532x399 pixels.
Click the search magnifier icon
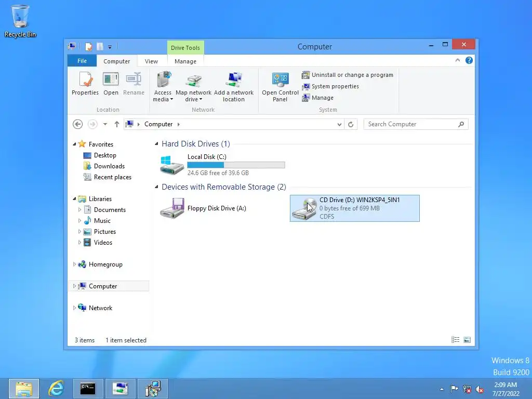click(461, 124)
